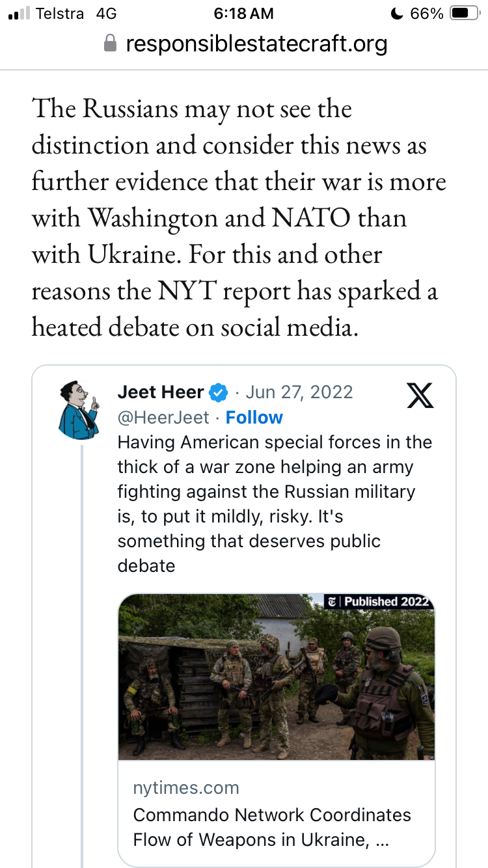This screenshot has height=868, width=488.
Task: Open the Jun 27, 2022 tweet date
Action: coord(299,392)
